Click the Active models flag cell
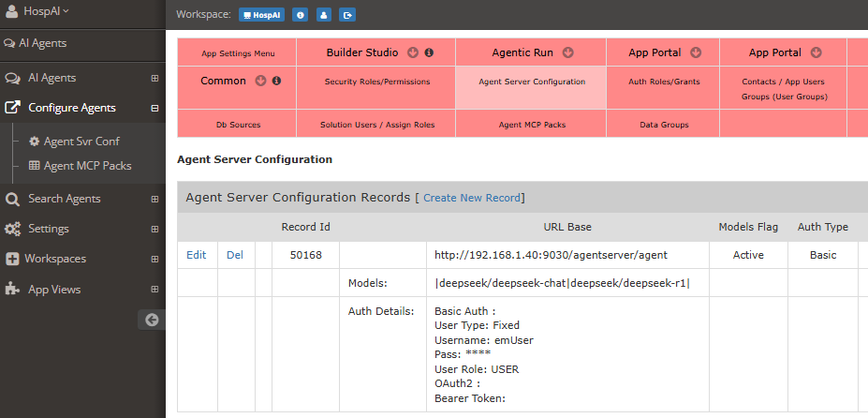The height and width of the screenshot is (418, 868). tap(748, 255)
